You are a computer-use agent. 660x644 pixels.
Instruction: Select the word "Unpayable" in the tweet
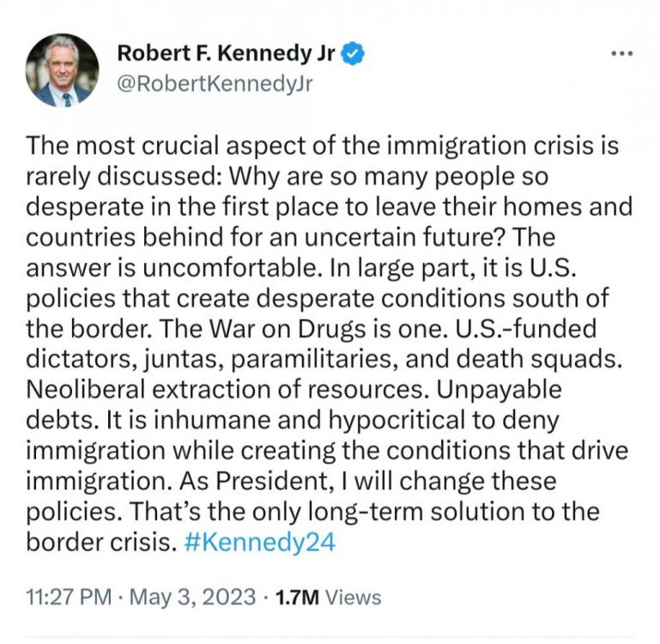pos(499,390)
